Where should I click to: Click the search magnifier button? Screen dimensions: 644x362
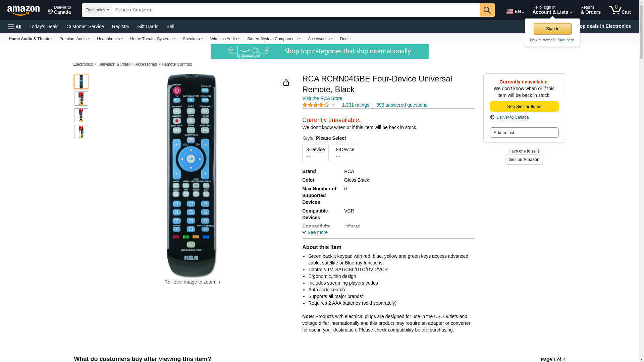point(487,10)
